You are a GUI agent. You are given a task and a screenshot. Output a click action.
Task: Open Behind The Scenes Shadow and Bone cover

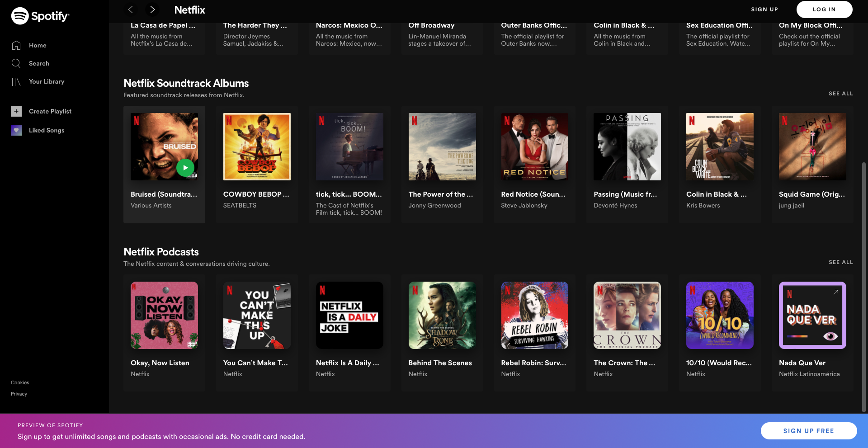coord(442,315)
